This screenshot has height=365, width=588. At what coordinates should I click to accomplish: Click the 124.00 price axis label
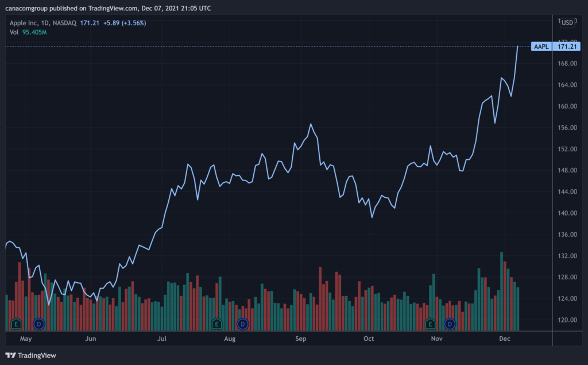[x=567, y=298]
